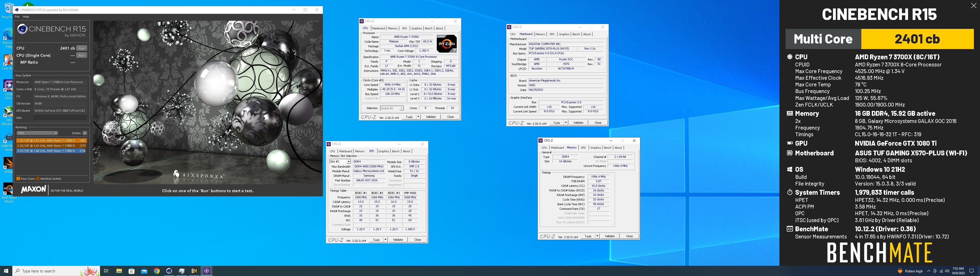
Task: Open Tools dropdown arrow in processor CPU-Z window
Action: click(419, 117)
